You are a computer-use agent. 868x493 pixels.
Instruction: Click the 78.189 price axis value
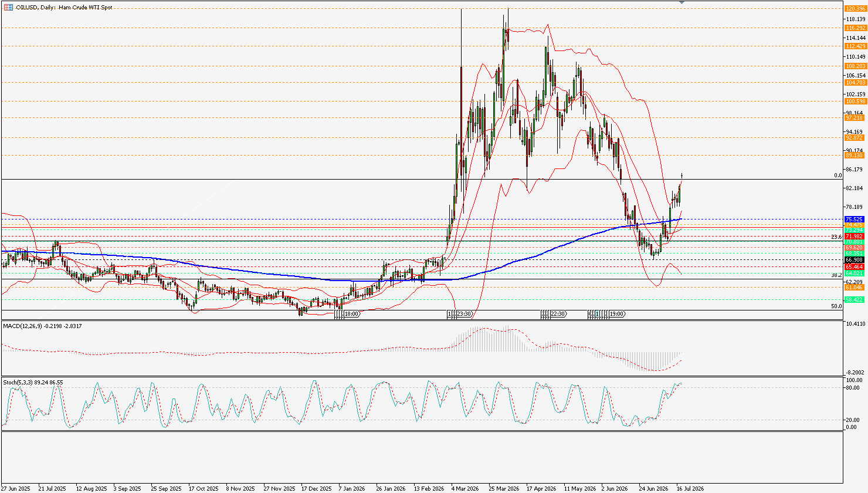[x=855, y=207]
